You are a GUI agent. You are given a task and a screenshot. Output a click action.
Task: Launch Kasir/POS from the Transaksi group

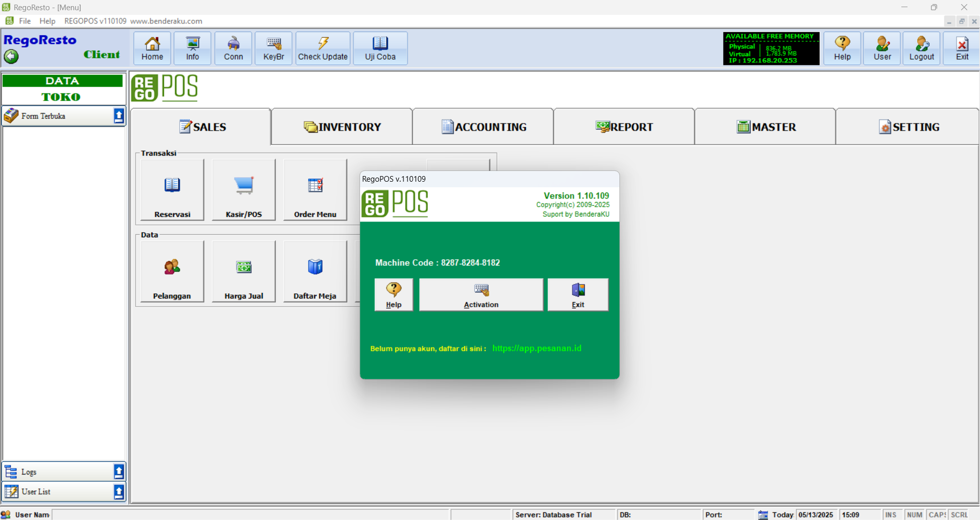click(244, 190)
